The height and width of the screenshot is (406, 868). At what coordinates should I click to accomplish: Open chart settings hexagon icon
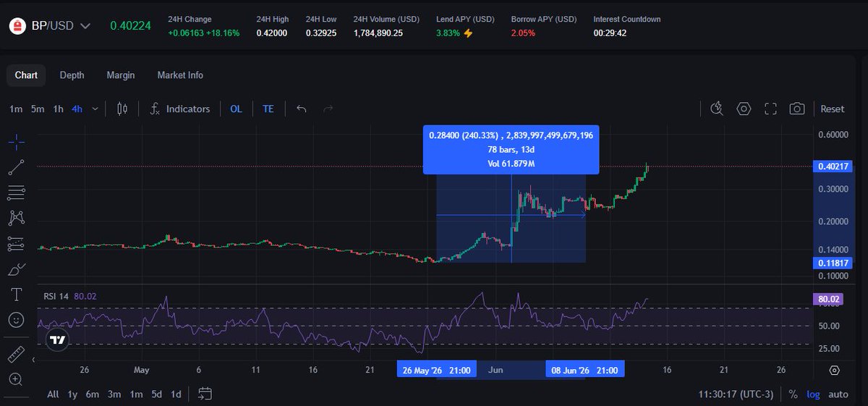click(x=744, y=109)
